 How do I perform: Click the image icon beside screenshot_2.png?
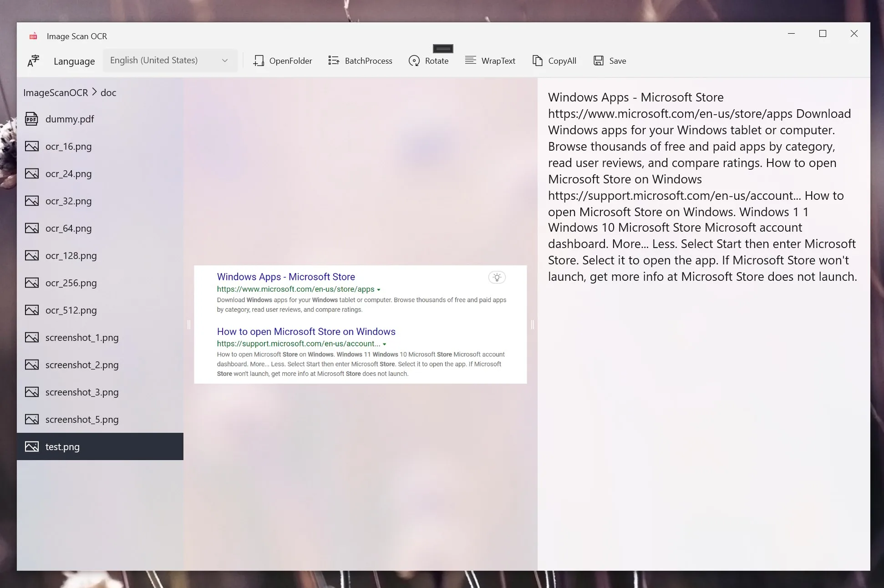coord(31,365)
